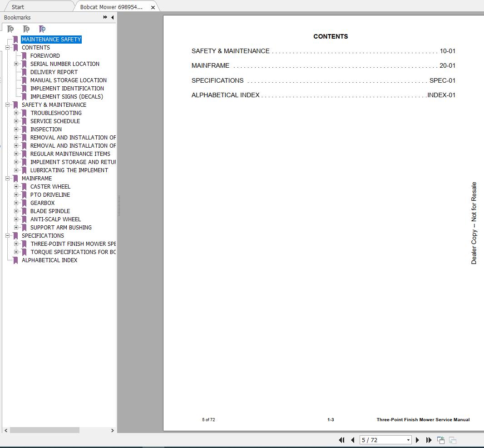
Task: Click the bookmark ribbon icon beside SPECIFICATIONS
Action: pyautogui.click(x=15, y=236)
